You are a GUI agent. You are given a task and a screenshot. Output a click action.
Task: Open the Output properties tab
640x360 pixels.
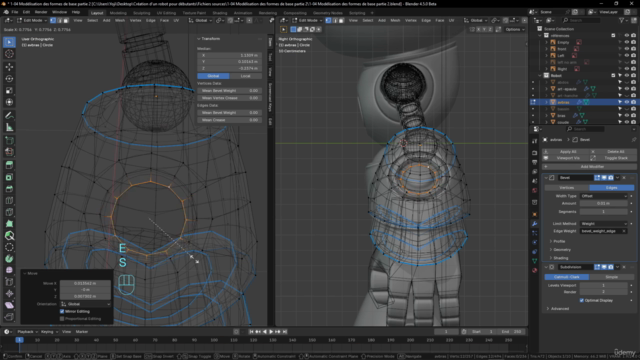[x=534, y=162]
